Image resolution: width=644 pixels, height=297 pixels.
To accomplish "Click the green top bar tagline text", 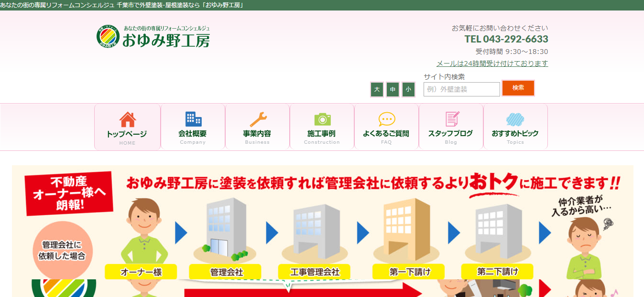I will click(122, 5).
